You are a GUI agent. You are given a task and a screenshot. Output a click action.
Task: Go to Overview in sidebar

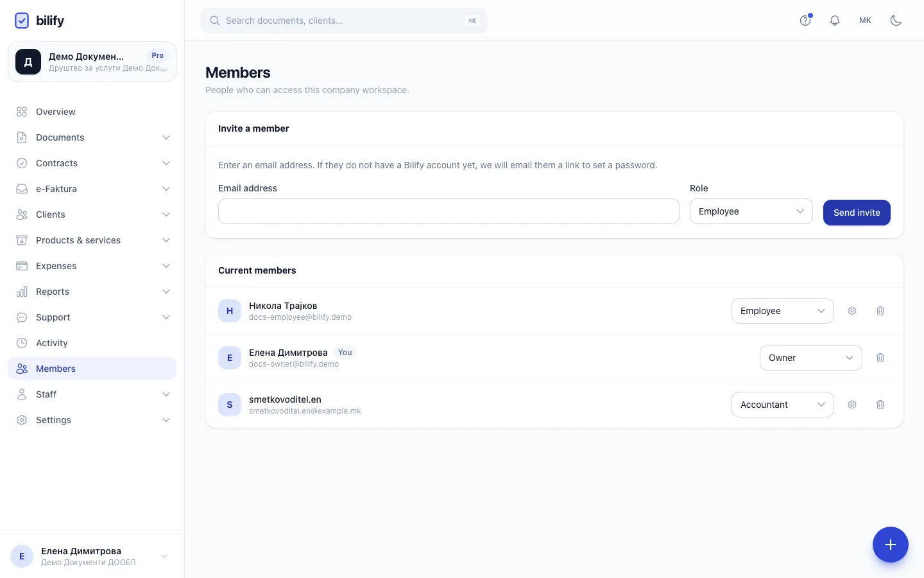click(92, 112)
